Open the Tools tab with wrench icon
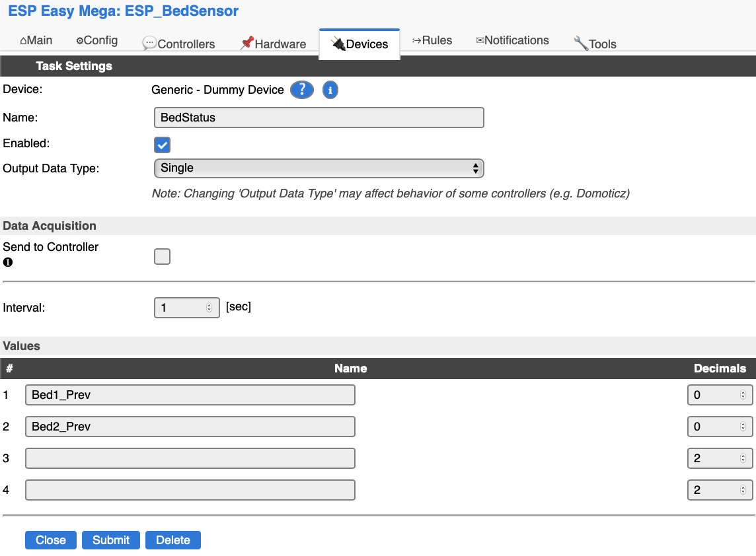Screen dimensions: 756x556 coord(595,44)
